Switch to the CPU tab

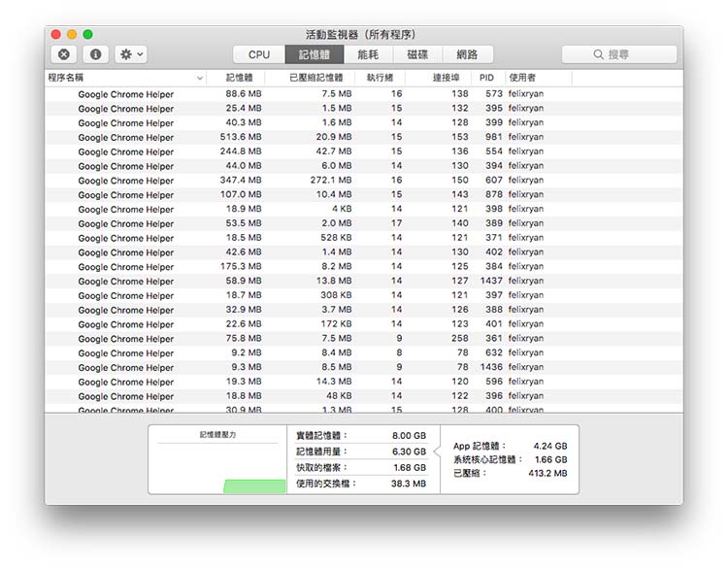click(x=258, y=54)
